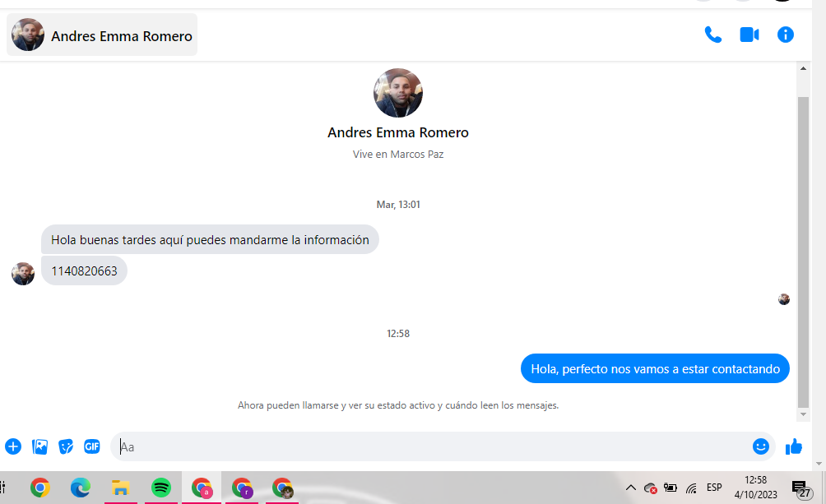This screenshot has width=826, height=504.
Task: Open more actions plus menu
Action: click(13, 446)
